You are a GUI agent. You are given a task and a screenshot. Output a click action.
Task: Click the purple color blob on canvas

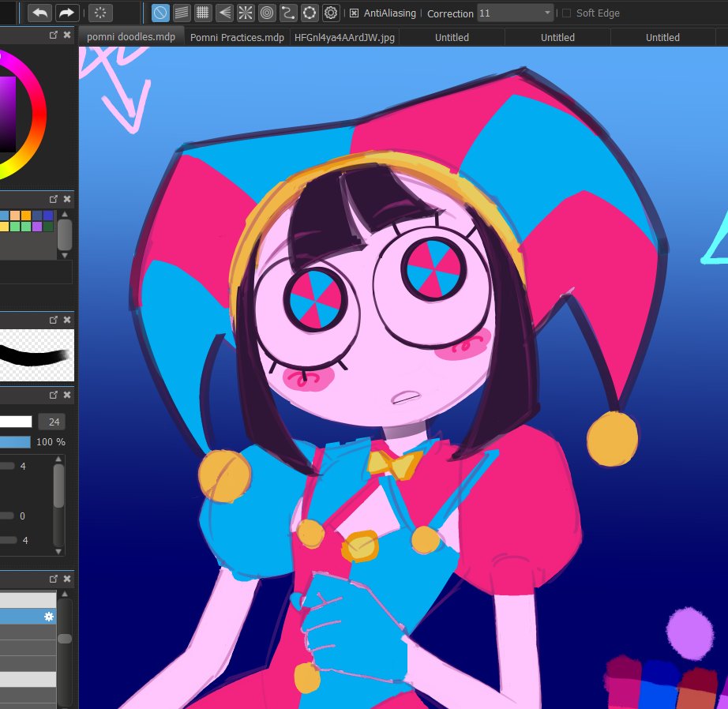click(689, 633)
